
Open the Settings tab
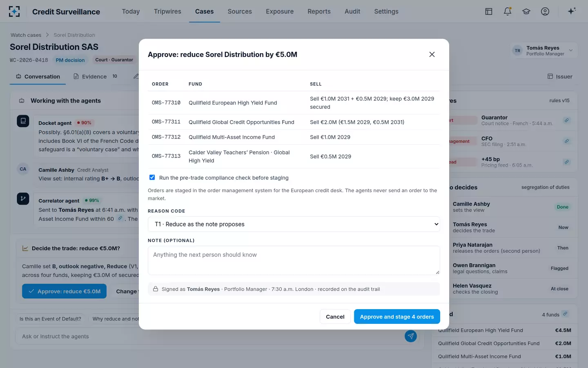coord(386,11)
